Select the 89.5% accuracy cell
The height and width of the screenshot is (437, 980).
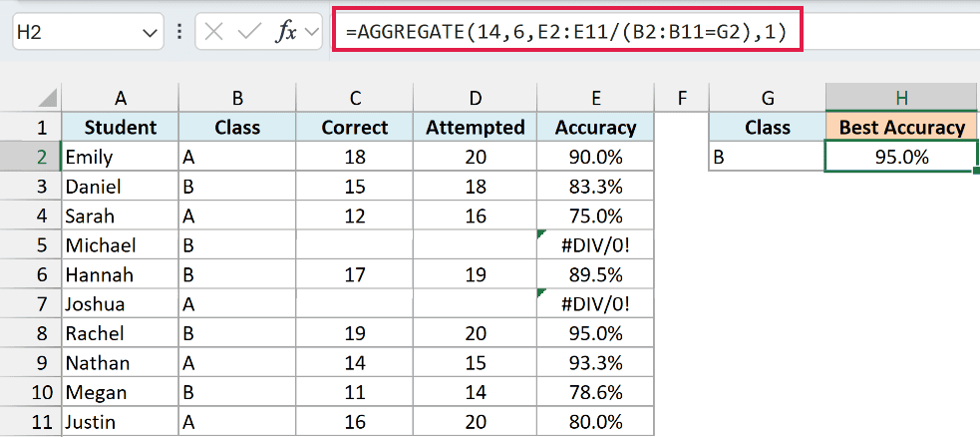[x=595, y=274]
